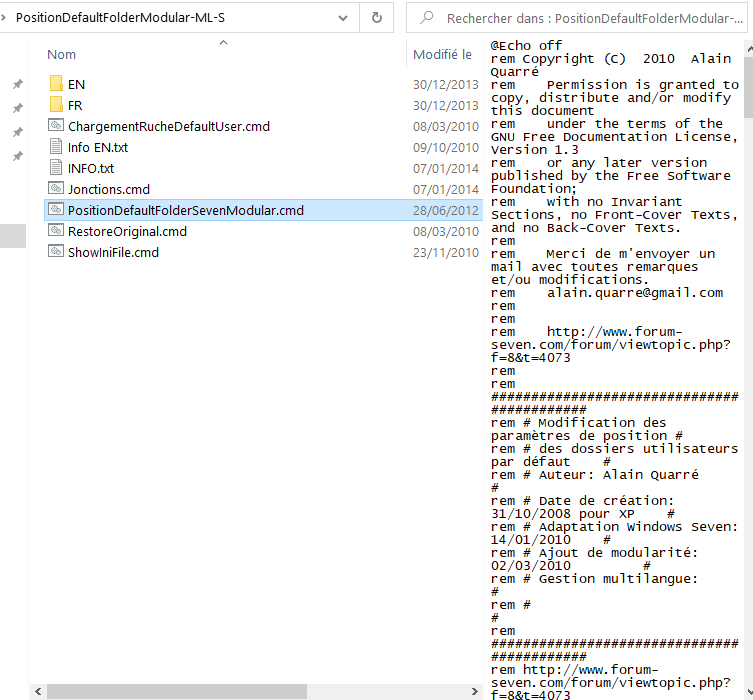The height and width of the screenshot is (700, 753).
Task: Click alain.quarre@gmail.com in preview text
Action: tap(635, 292)
